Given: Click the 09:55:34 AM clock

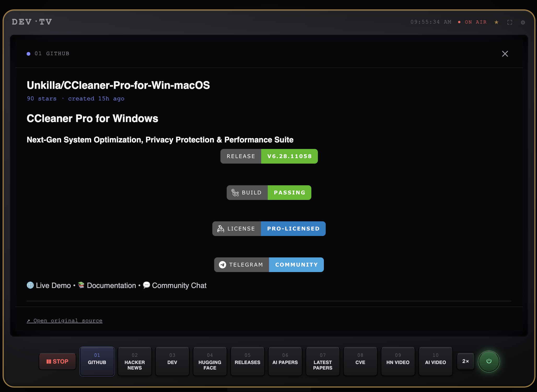Looking at the screenshot, I should point(431,22).
